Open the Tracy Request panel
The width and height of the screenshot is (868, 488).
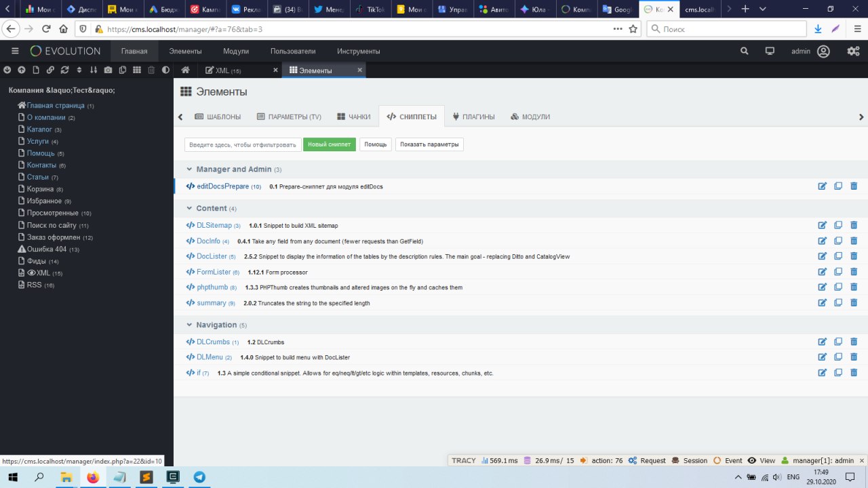(x=647, y=461)
